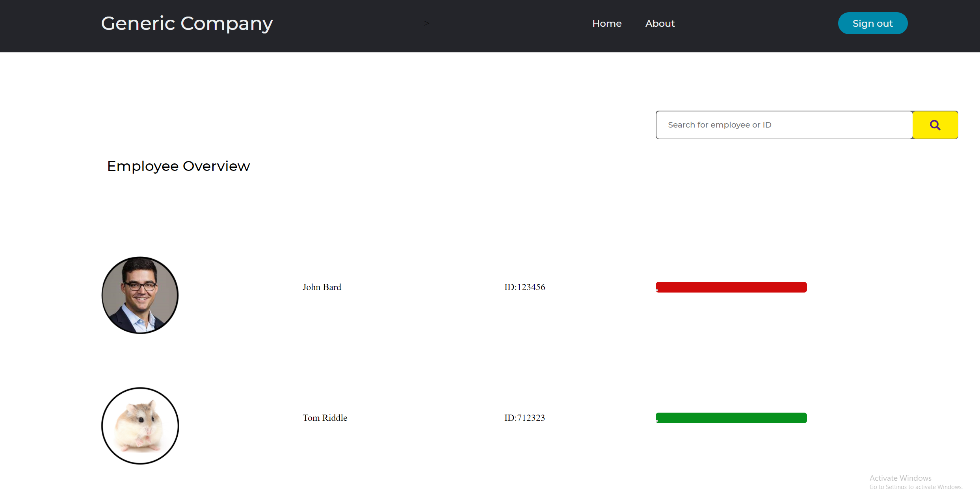
Task: Click Tom Riddle's green status bar
Action: pyautogui.click(x=731, y=418)
